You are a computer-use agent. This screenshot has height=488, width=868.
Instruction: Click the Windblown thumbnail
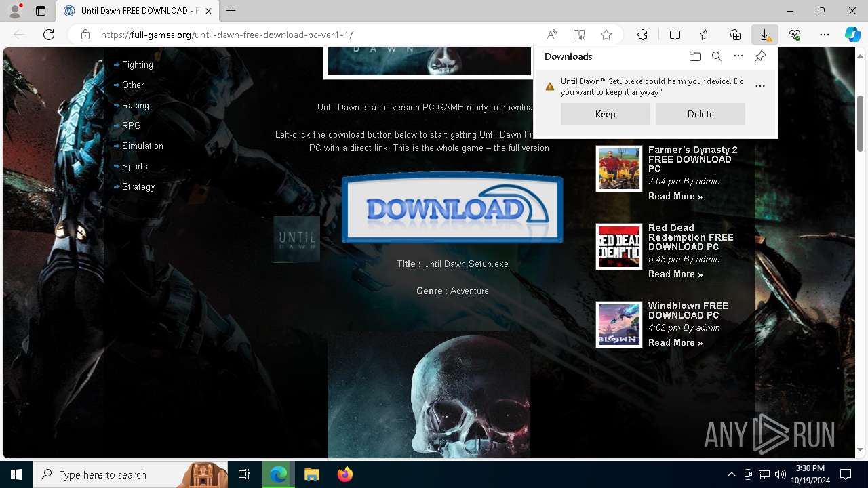(618, 325)
